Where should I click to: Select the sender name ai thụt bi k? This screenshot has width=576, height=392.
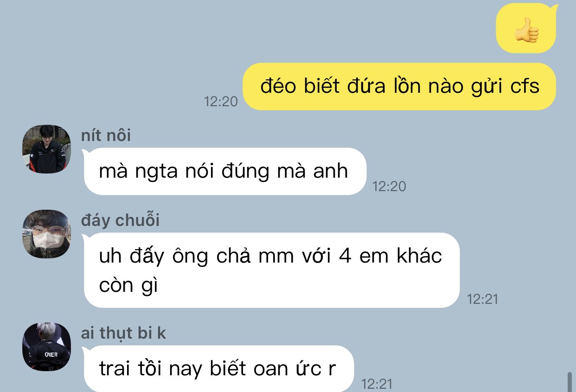pos(123,333)
